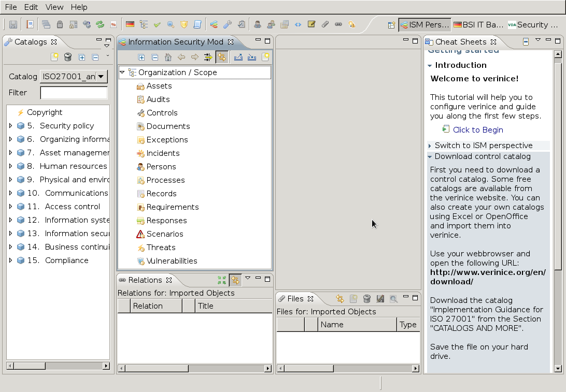Collapse the Organization / Scope tree node
Screen dimensions: 566x392
coord(122,72)
